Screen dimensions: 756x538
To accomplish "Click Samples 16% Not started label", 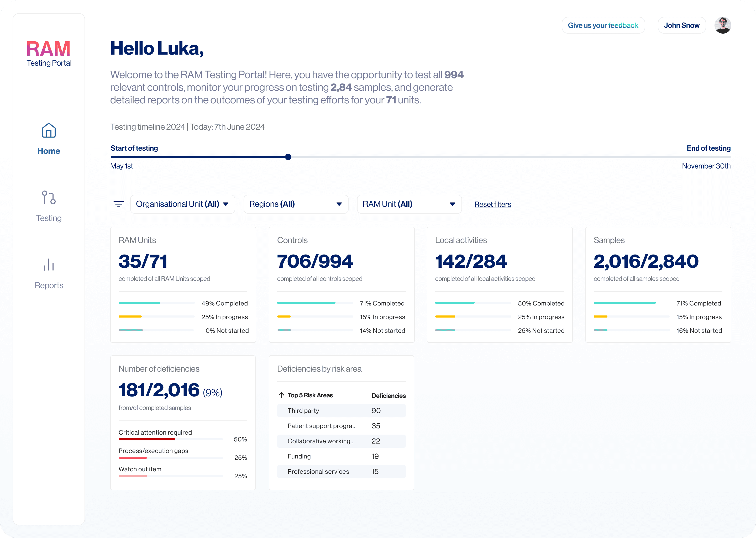I will tap(699, 331).
